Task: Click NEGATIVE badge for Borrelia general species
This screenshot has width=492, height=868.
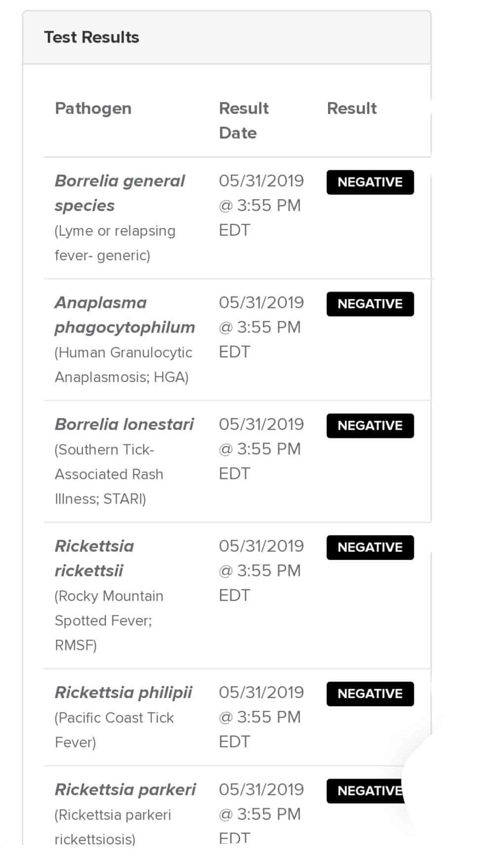Action: pos(370,182)
